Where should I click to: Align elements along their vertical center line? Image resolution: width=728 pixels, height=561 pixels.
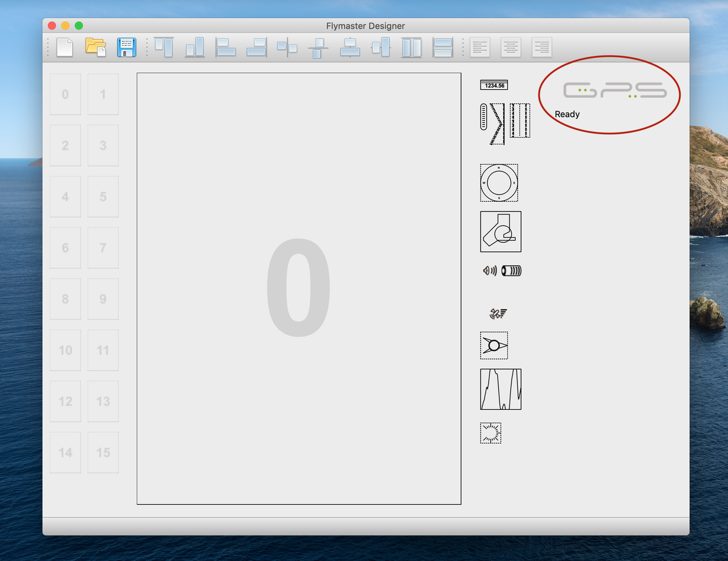tap(318, 47)
